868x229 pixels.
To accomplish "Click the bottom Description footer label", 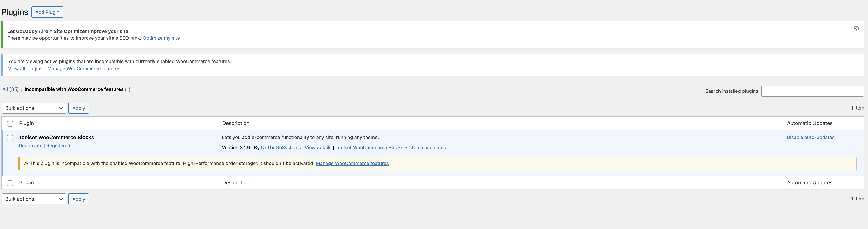I will [236, 183].
